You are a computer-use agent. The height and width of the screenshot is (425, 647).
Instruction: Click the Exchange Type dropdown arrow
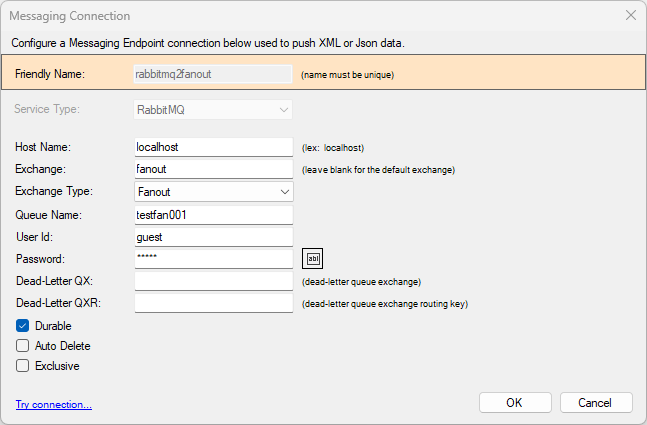pyautogui.click(x=284, y=192)
